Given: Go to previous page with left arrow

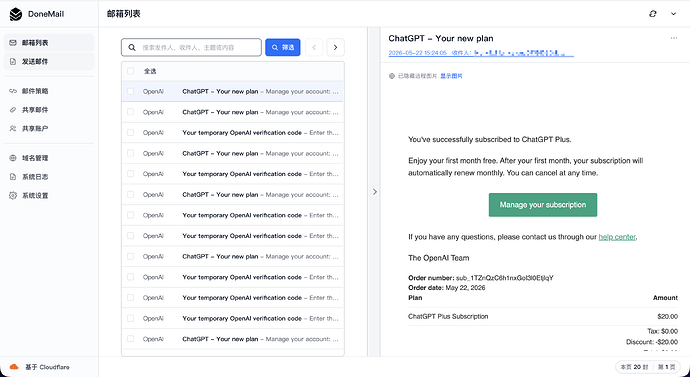Looking at the screenshot, I should pos(314,48).
